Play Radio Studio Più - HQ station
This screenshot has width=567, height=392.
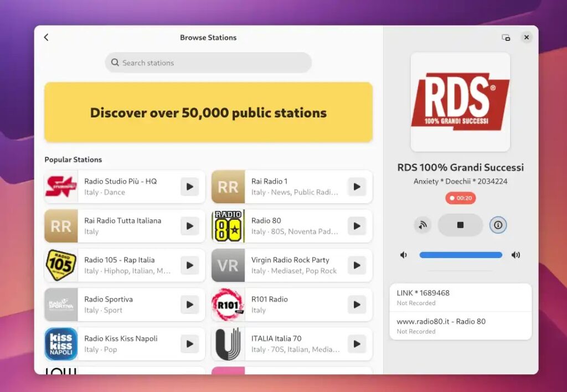[189, 187]
